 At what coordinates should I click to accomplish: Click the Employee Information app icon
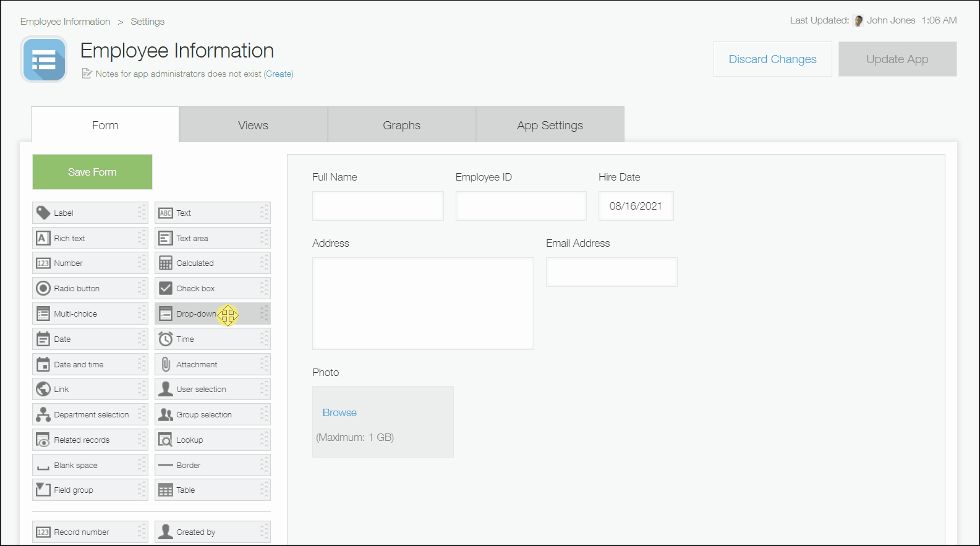pyautogui.click(x=44, y=59)
